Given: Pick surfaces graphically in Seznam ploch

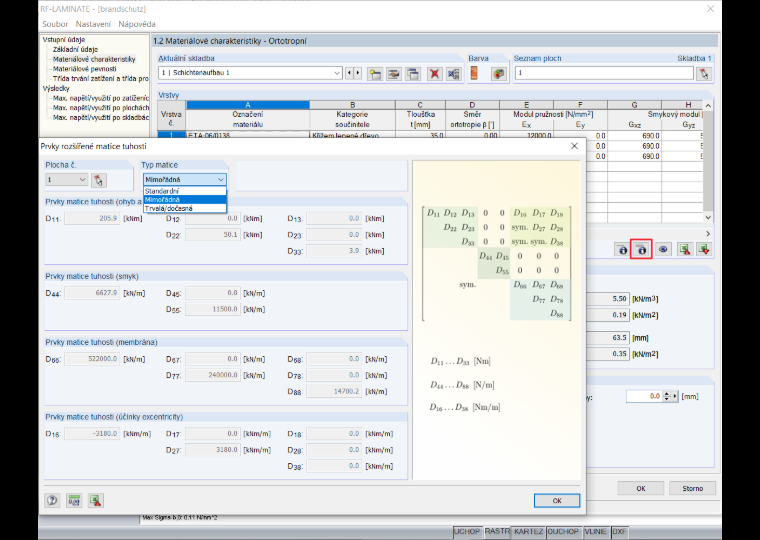Looking at the screenshot, I should pos(704,74).
